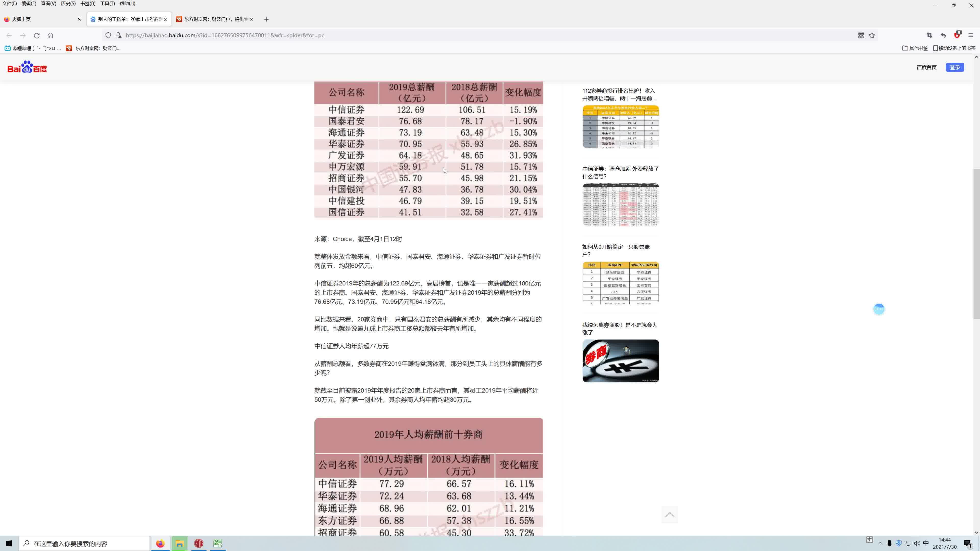Open article 中信证券：调仓加剧

[x=620, y=172]
